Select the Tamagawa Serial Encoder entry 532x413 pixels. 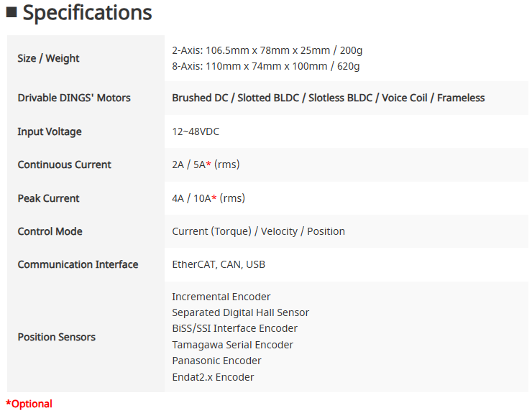[232, 345]
